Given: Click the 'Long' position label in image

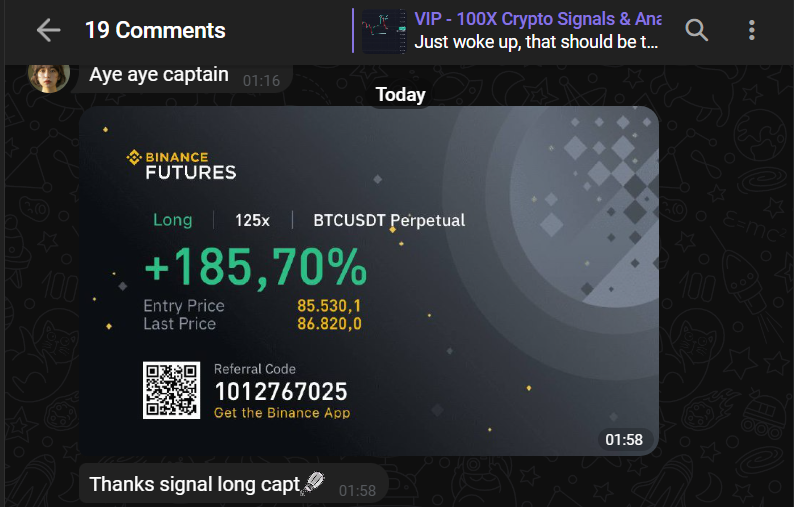Looking at the screenshot, I should click(x=172, y=220).
